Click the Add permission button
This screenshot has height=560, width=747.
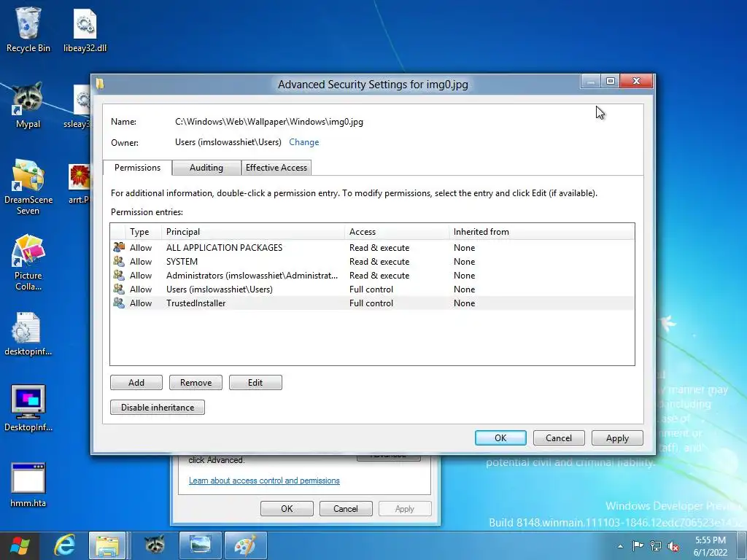[136, 382]
